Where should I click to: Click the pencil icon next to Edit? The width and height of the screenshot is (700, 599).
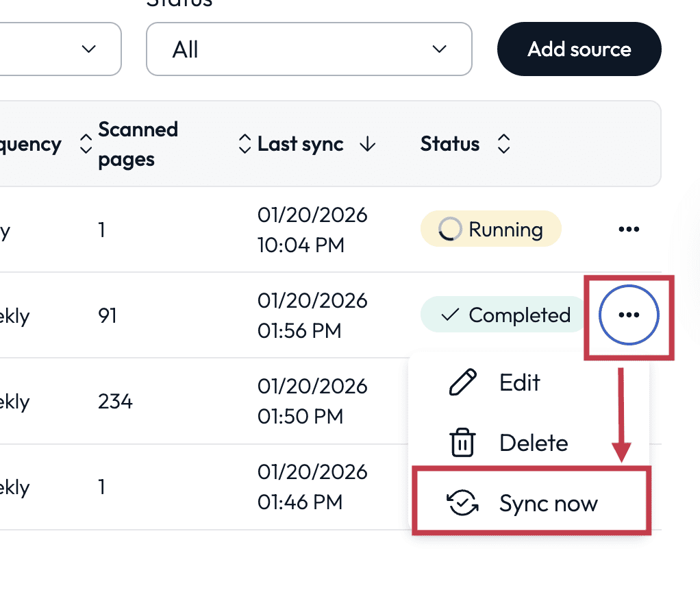point(462,382)
